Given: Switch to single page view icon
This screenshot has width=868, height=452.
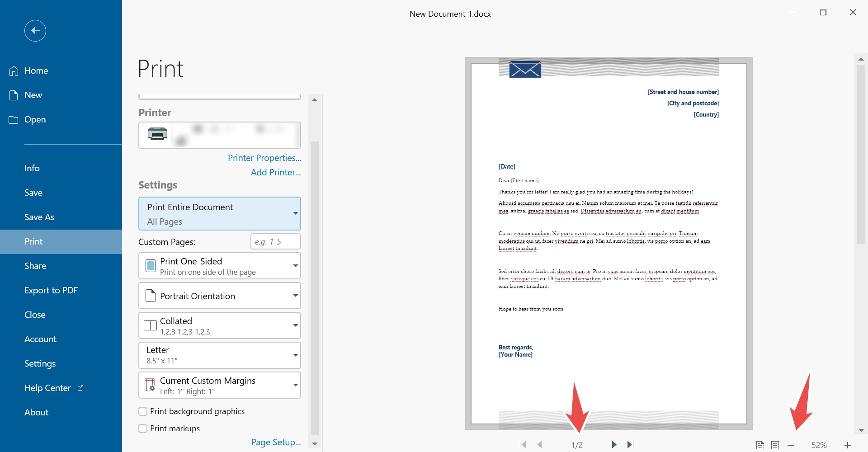Looking at the screenshot, I should click(760, 445).
